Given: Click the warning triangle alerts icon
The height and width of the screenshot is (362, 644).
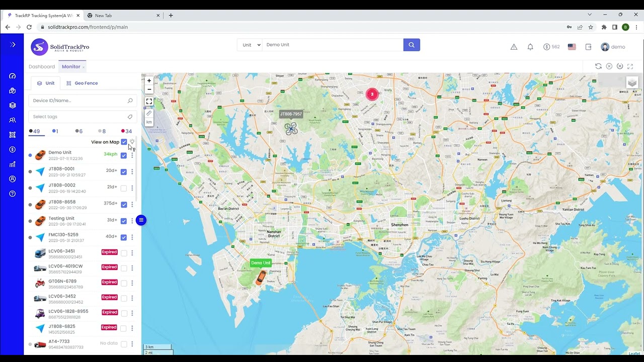Looking at the screenshot, I should click(x=514, y=47).
